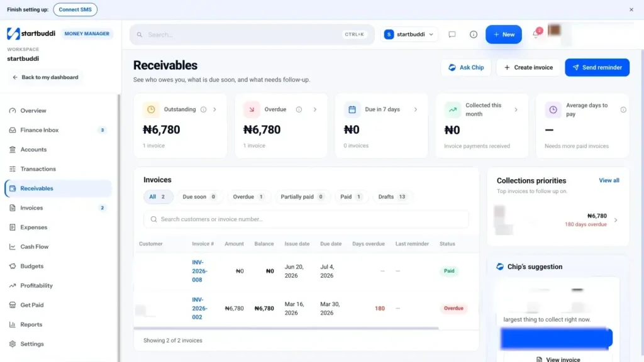Go to Expenses in the sidebar

(58, 228)
